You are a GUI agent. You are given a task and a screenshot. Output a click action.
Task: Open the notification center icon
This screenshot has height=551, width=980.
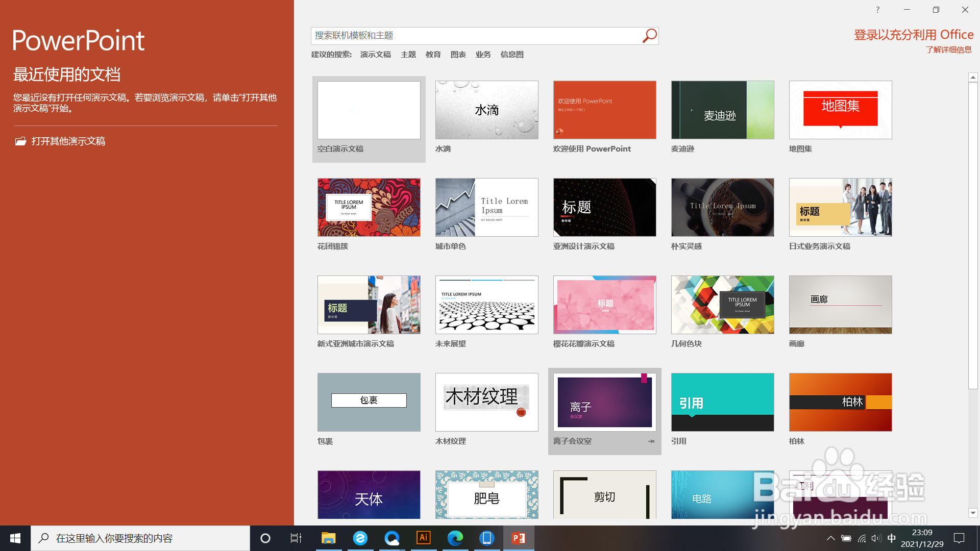pos(960,538)
